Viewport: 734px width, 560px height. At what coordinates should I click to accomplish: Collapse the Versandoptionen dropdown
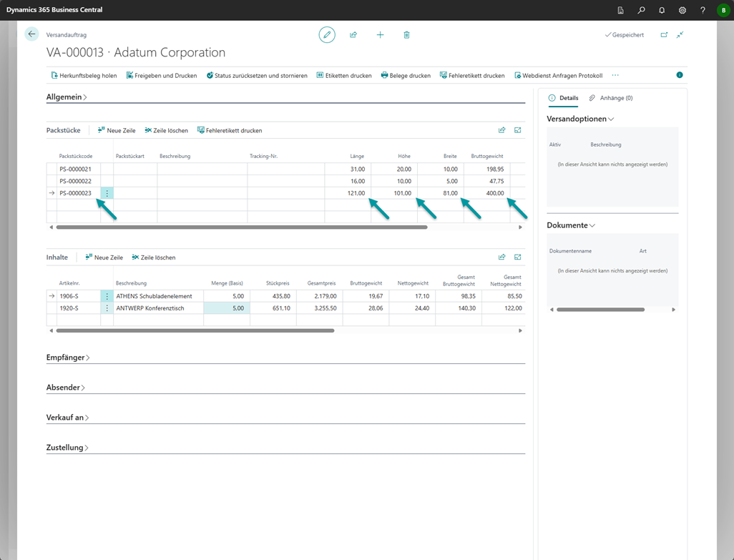point(580,119)
